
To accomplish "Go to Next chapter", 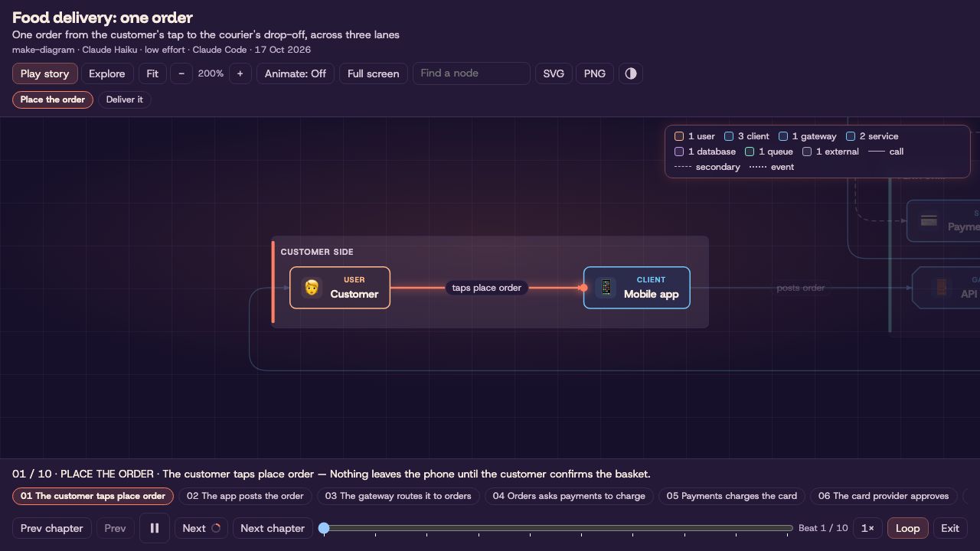I will [273, 528].
